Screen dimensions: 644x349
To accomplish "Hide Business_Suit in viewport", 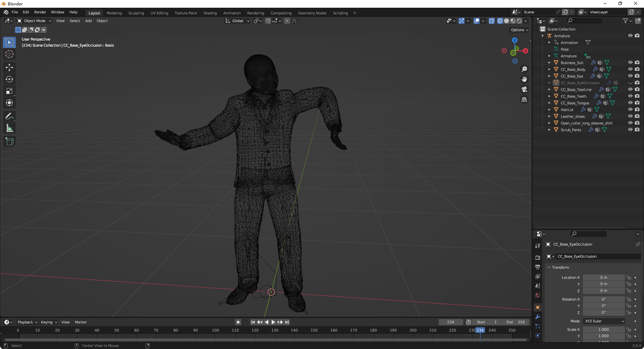I will tap(630, 63).
